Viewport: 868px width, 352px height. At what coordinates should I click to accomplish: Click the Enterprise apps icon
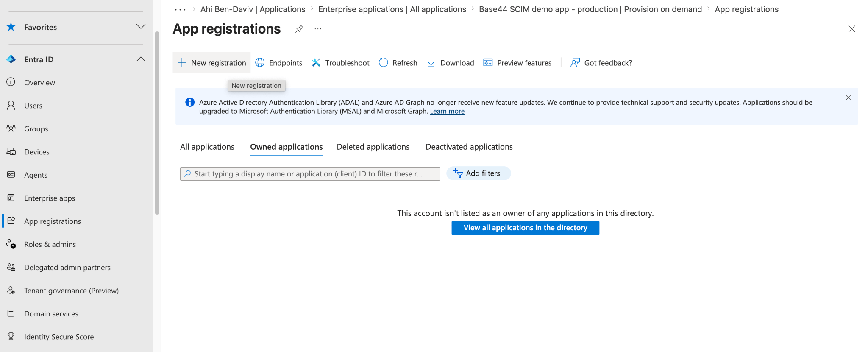pyautogui.click(x=11, y=198)
